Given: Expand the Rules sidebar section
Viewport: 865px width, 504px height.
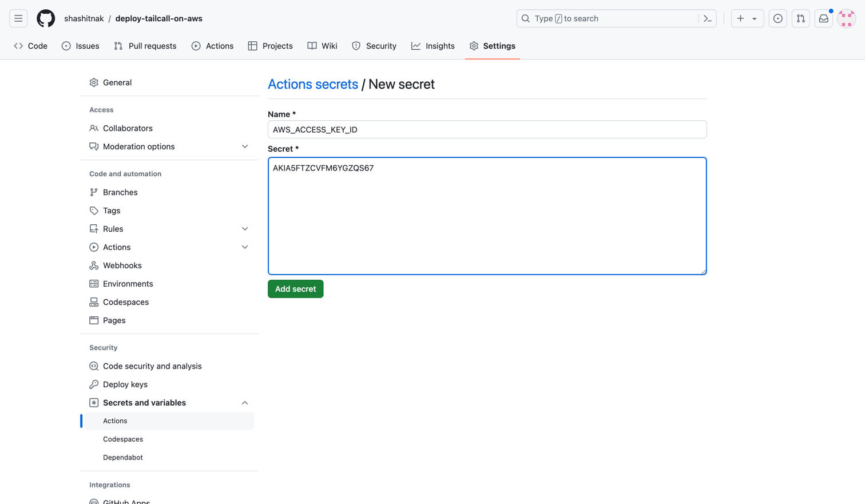Looking at the screenshot, I should click(x=245, y=229).
